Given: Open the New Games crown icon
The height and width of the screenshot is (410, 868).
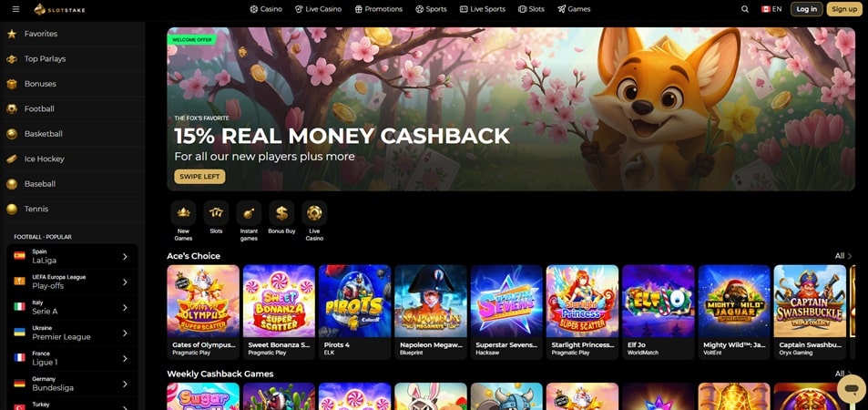Looking at the screenshot, I should click(183, 213).
